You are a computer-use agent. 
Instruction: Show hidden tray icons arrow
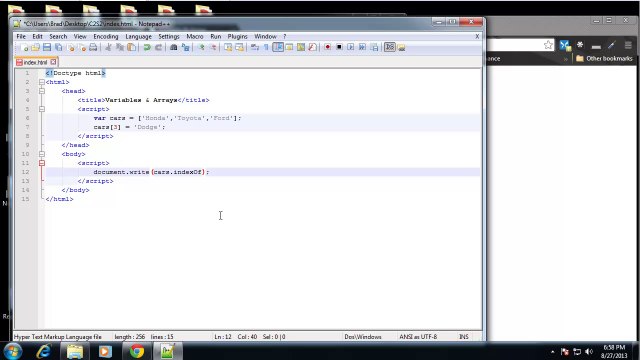553,351
